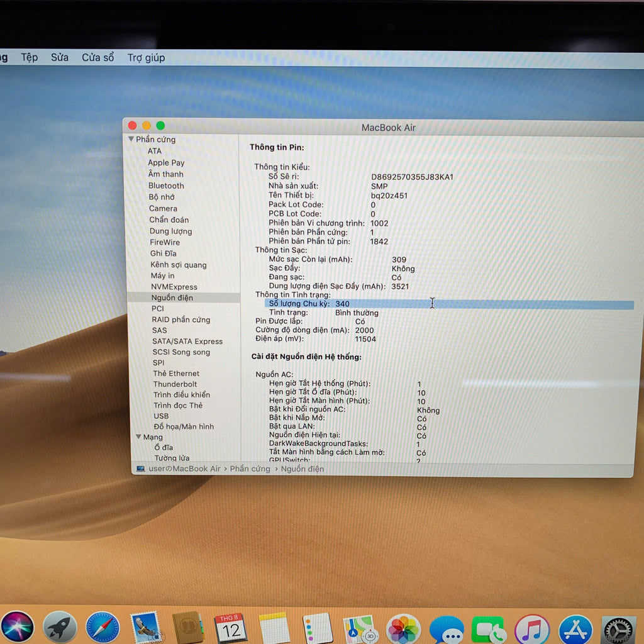Open Maps app in the Dock

[x=360, y=628]
